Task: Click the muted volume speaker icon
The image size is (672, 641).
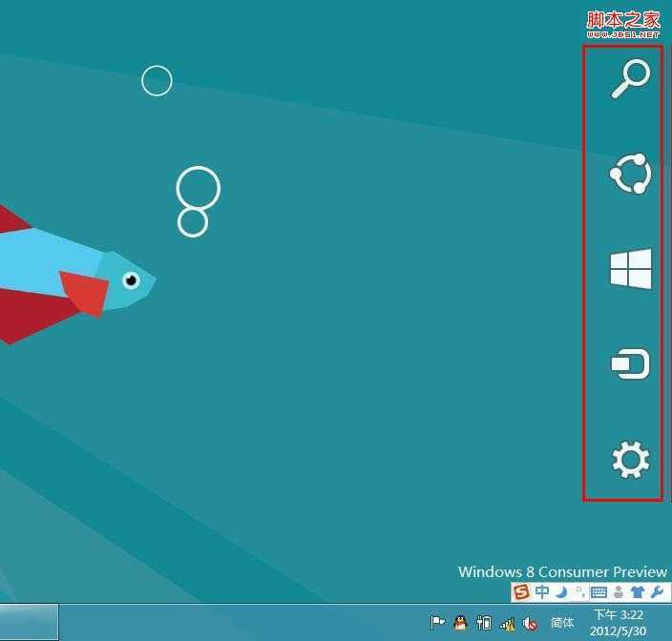Action: tap(530, 624)
